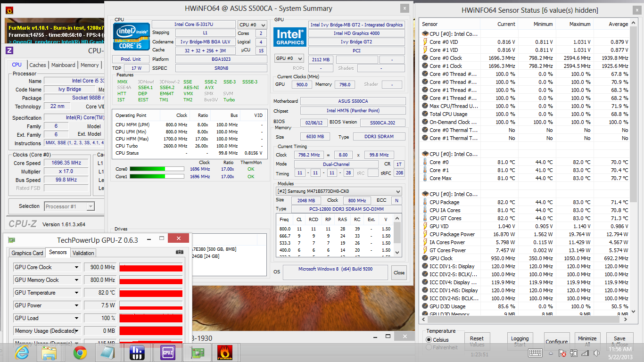Image resolution: width=644 pixels, height=362 pixels.
Task: Click the icon beside GPU Clock sensor
Action: [425, 258]
